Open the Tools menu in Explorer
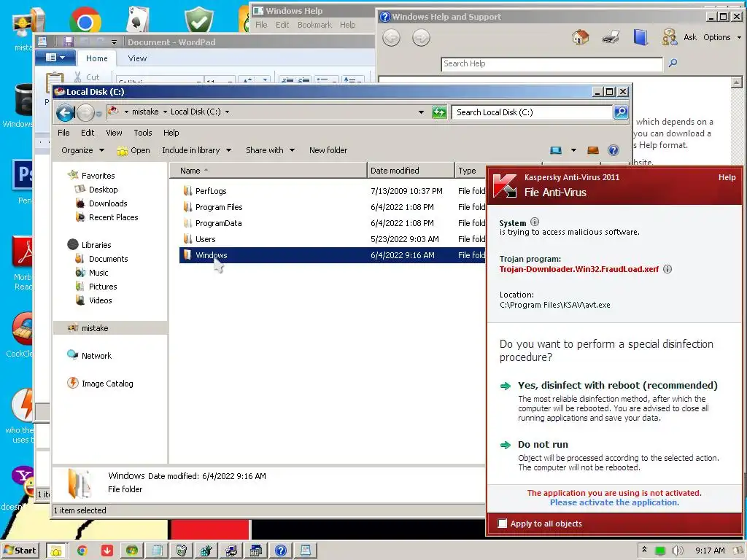Image resolution: width=747 pixels, height=560 pixels. click(142, 133)
